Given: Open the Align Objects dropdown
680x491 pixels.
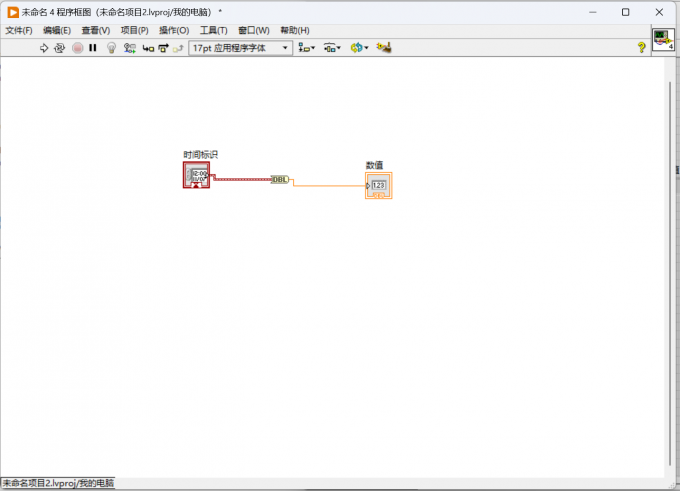Looking at the screenshot, I should [307, 48].
